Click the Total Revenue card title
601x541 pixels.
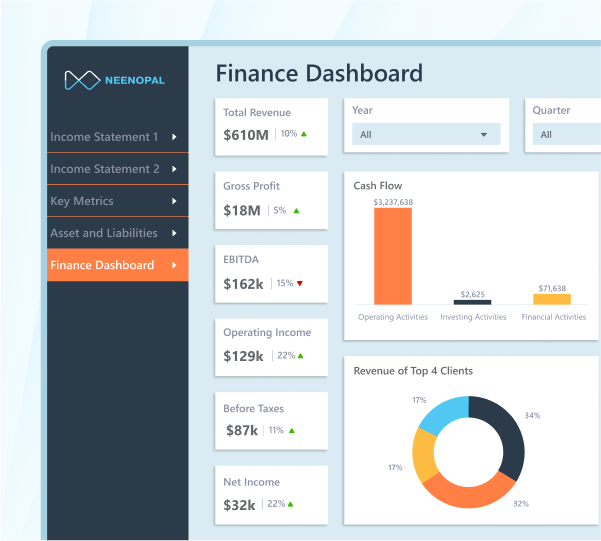point(257,113)
